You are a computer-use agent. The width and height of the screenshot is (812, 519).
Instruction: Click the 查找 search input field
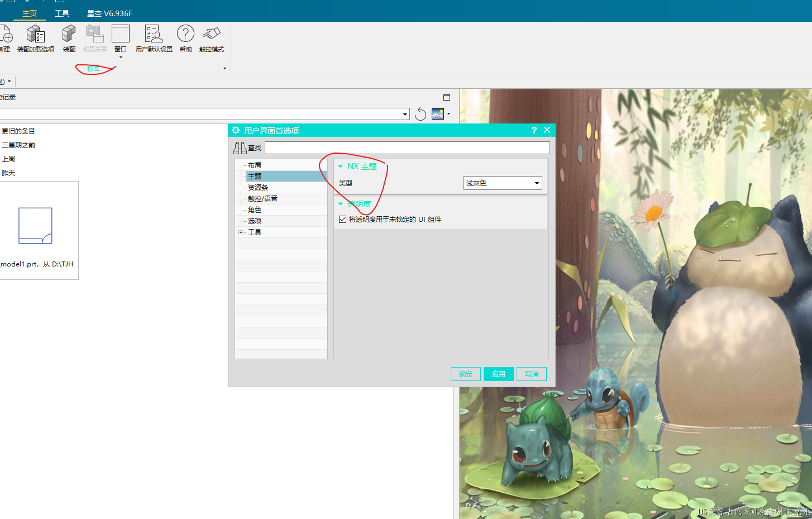click(x=407, y=147)
